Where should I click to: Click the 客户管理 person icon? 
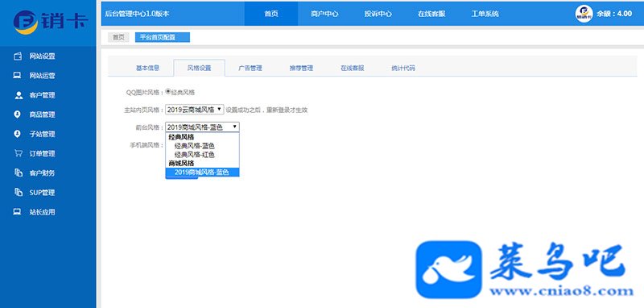tap(19, 95)
